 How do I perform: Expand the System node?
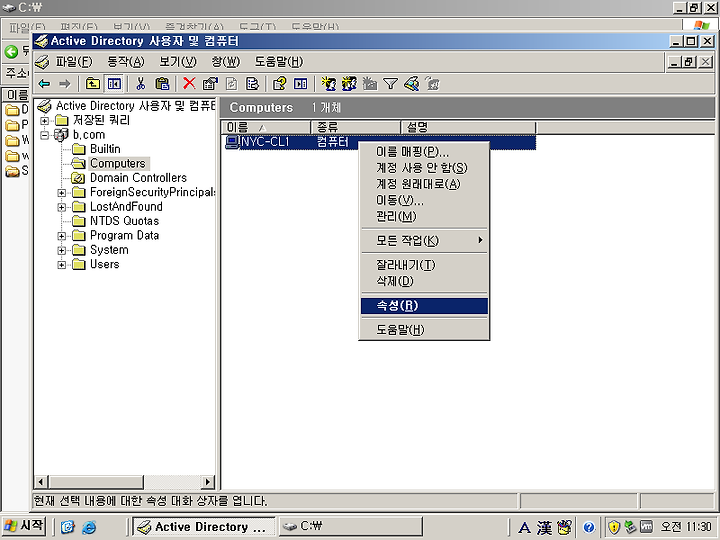pyautogui.click(x=62, y=250)
